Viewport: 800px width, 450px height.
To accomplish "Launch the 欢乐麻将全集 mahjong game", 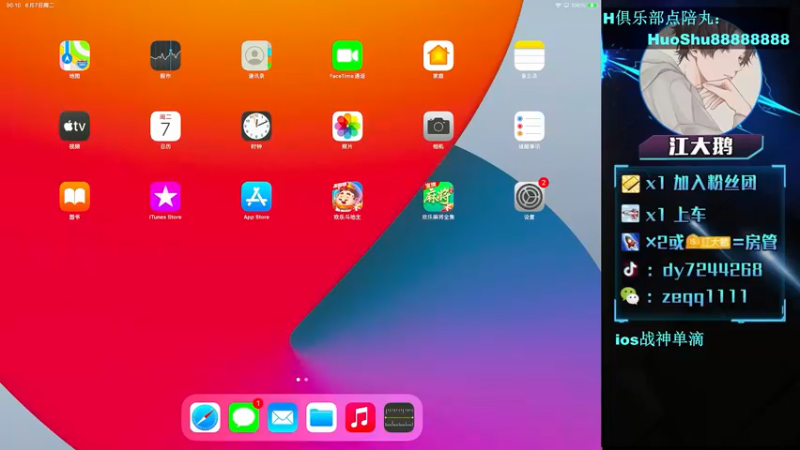I will coord(438,196).
